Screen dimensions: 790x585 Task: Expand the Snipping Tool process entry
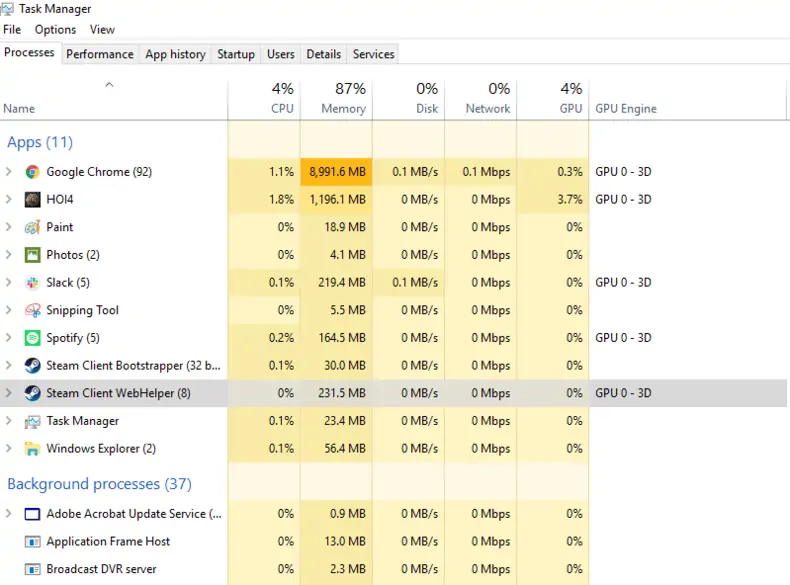pyautogui.click(x=9, y=310)
